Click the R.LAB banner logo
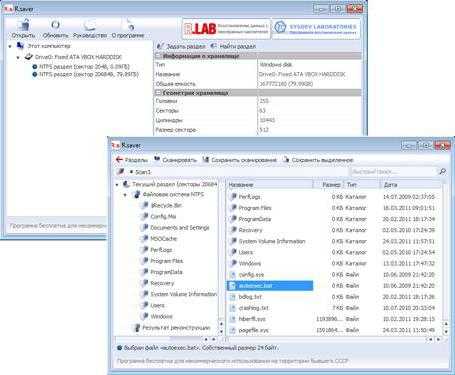The height and width of the screenshot is (375, 455). pos(226,29)
